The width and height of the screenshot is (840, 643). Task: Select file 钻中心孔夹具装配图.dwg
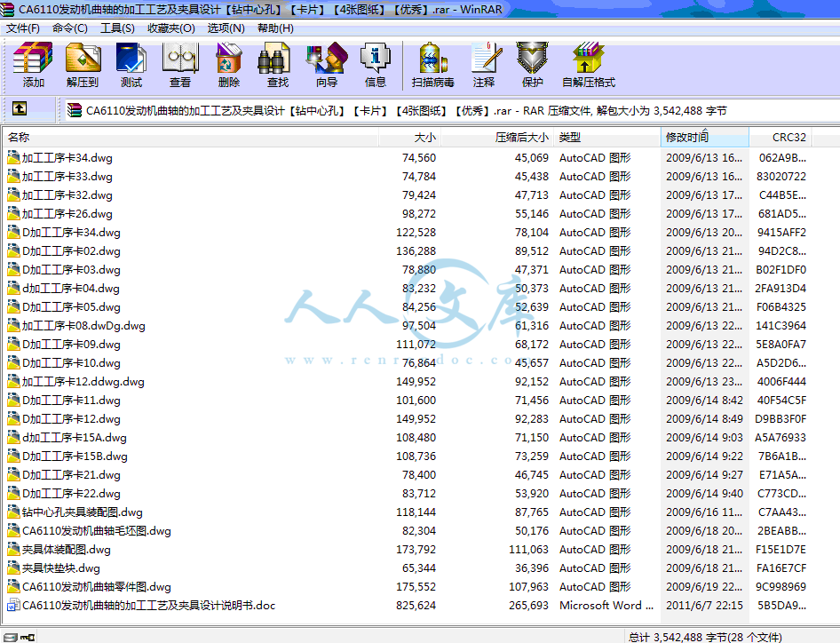click(x=82, y=512)
